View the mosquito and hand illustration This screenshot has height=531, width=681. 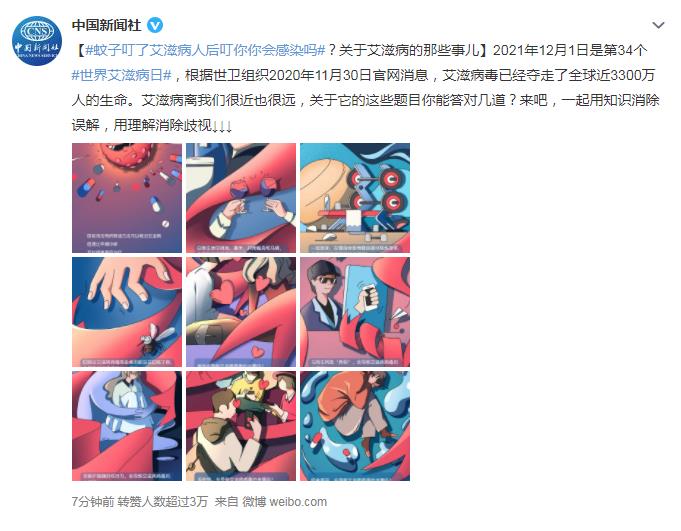point(127,312)
